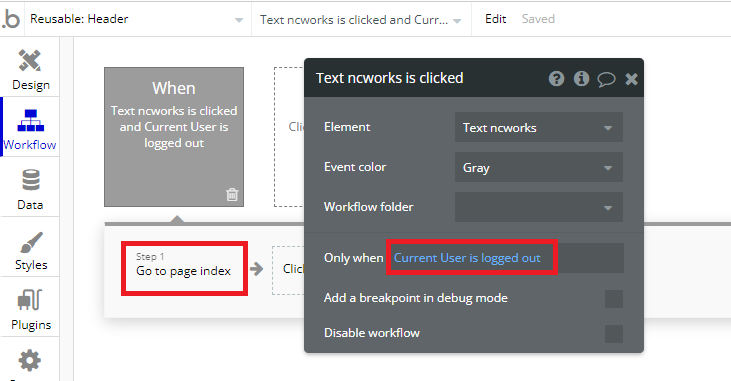The width and height of the screenshot is (731, 381).
Task: Toggle the Disable workflow checkbox
Action: [614, 334]
